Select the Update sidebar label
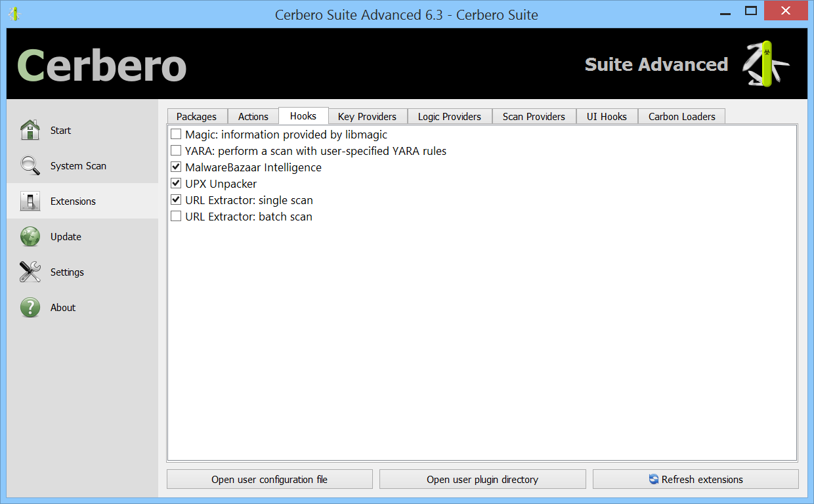Screen dimensions: 814x504 coord(66,237)
